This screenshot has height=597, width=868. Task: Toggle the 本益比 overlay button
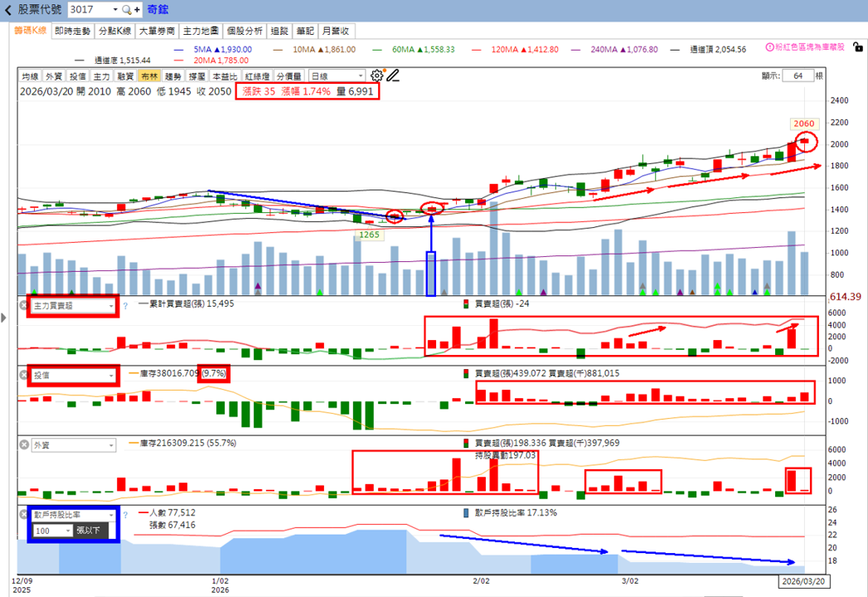pos(224,76)
